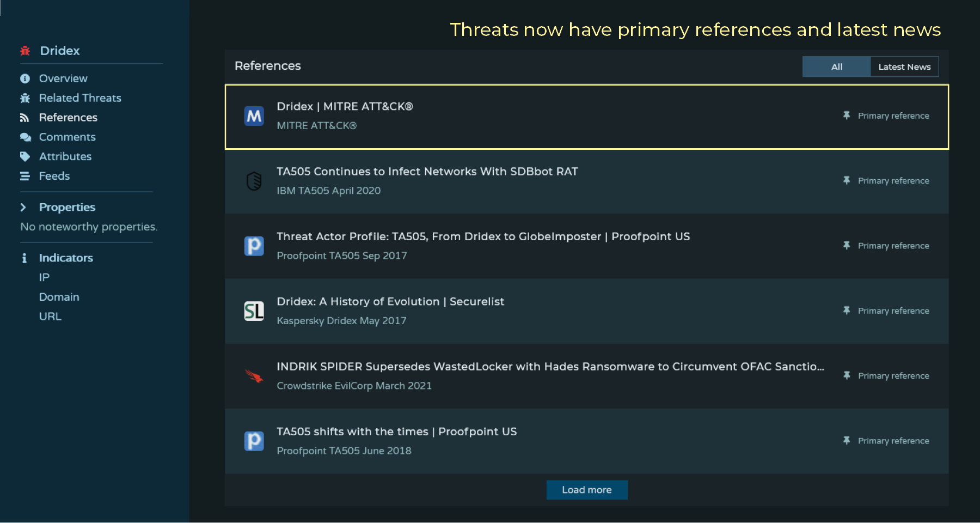The height and width of the screenshot is (523, 980).
Task: Click the Properties section label
Action: [67, 208]
